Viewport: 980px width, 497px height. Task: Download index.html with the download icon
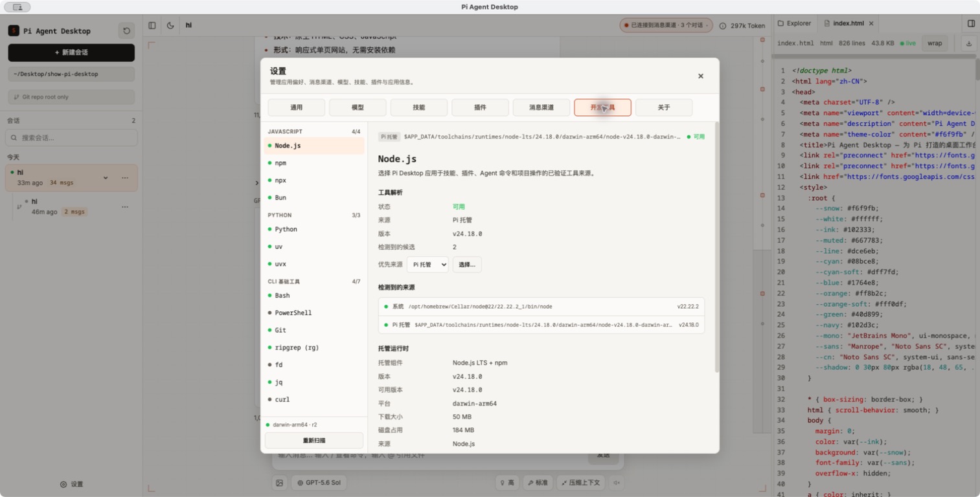tap(968, 43)
